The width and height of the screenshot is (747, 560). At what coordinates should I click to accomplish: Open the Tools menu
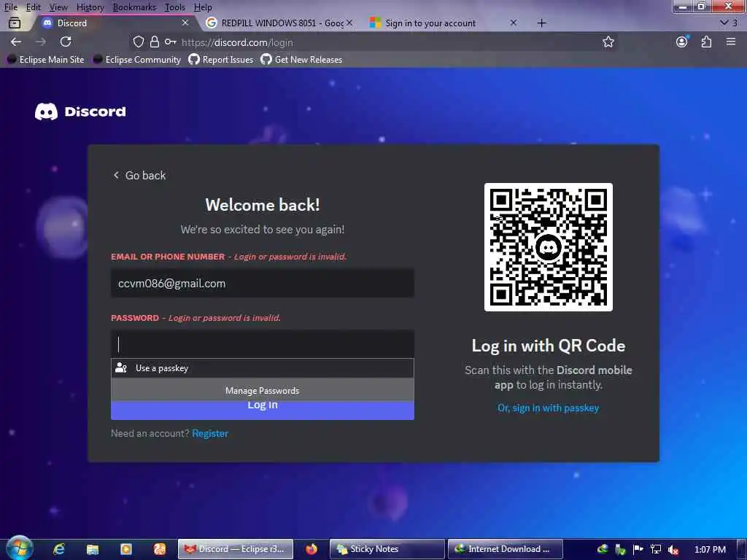pos(174,7)
